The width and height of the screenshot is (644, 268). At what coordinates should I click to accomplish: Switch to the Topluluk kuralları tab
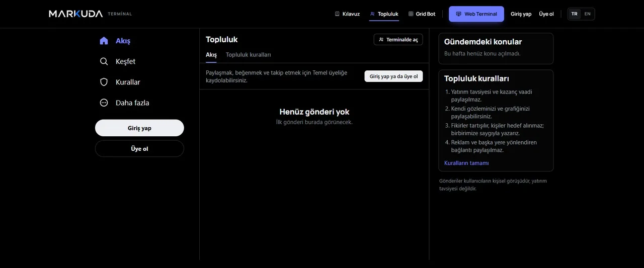tap(248, 55)
